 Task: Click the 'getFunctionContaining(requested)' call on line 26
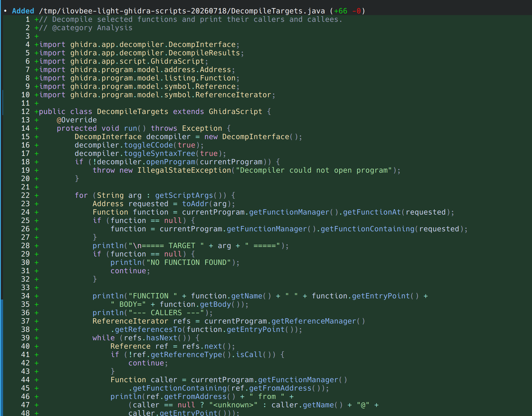(x=392, y=229)
